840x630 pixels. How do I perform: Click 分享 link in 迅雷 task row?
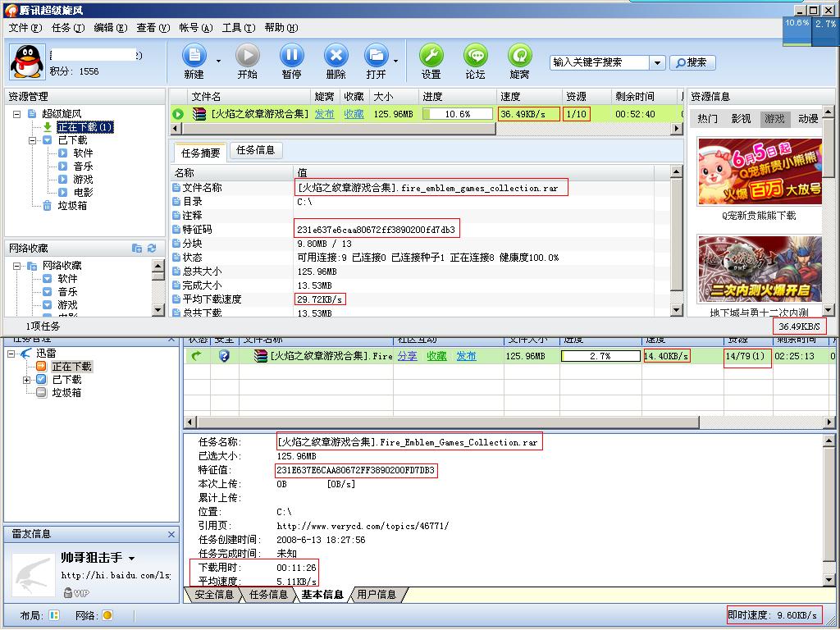pyautogui.click(x=407, y=356)
